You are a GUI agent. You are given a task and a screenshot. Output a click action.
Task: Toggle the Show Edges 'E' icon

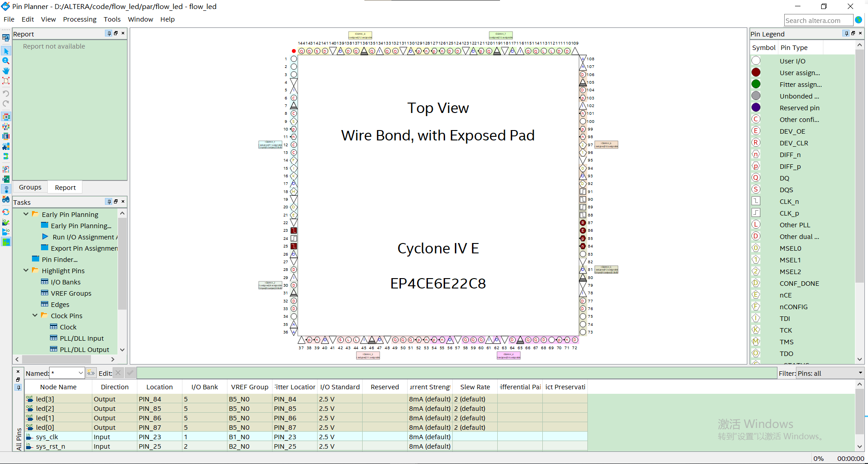(x=6, y=136)
